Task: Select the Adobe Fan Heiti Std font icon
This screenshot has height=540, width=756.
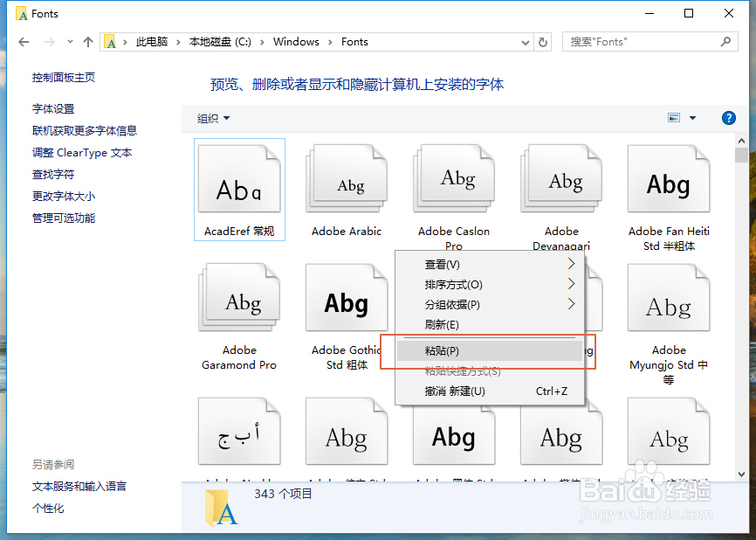Action: click(669, 179)
